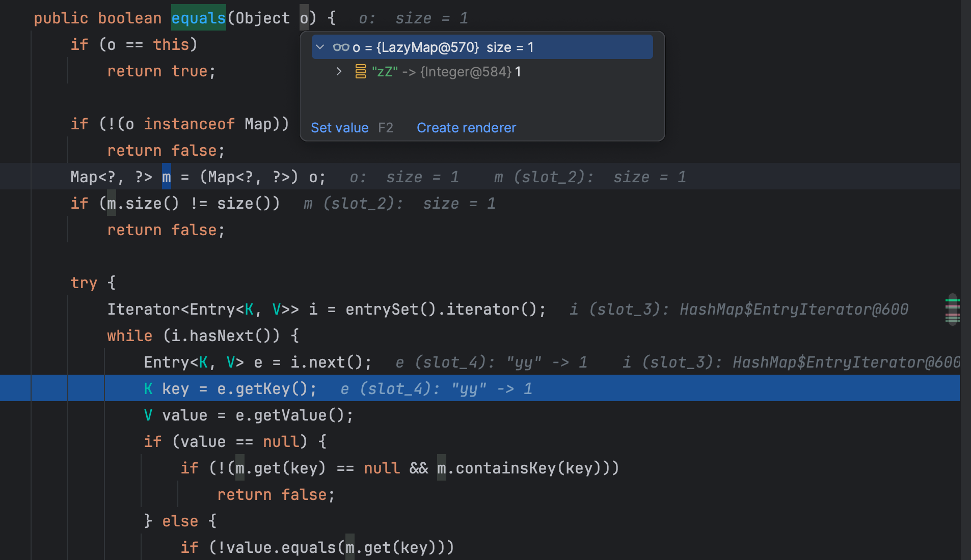Click m.containsKey(key) in the if condition

coord(523,468)
